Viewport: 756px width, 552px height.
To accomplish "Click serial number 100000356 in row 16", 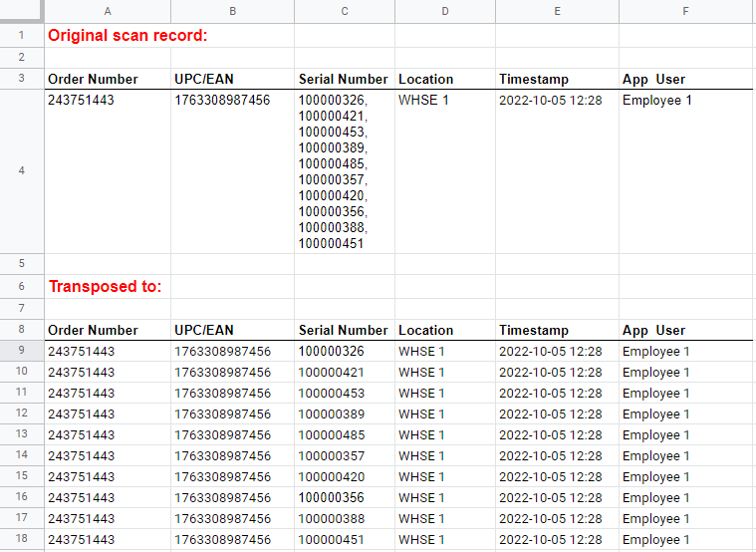I will (x=332, y=497).
